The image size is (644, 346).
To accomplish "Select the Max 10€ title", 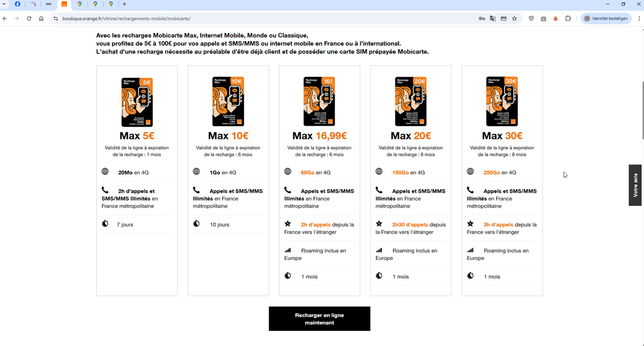I will (x=228, y=136).
